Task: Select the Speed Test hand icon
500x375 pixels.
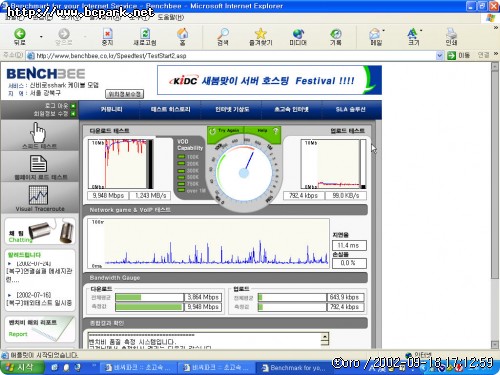Action: coord(38,132)
